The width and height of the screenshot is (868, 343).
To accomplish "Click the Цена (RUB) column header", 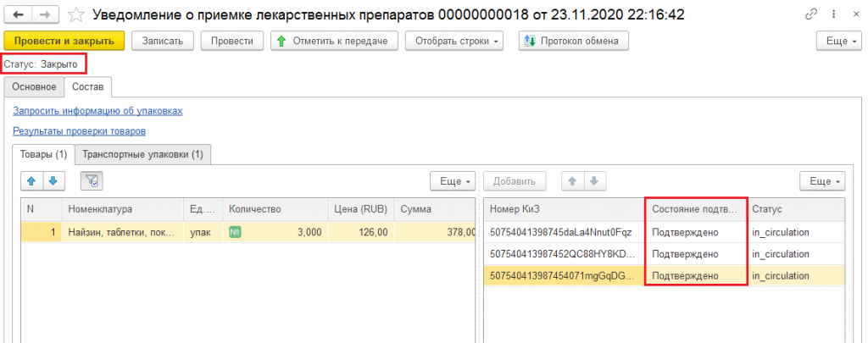I will point(361,209).
